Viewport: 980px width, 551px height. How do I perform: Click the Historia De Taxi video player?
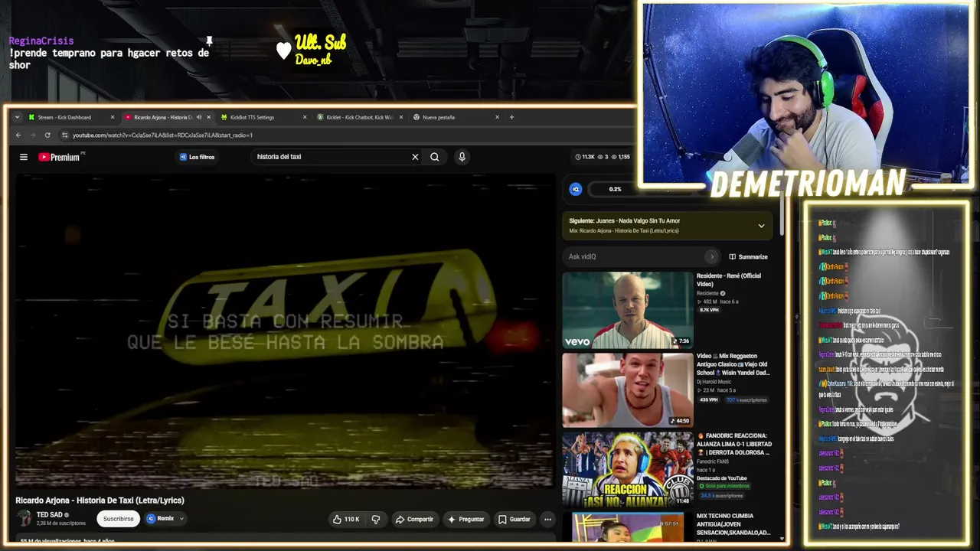point(285,331)
